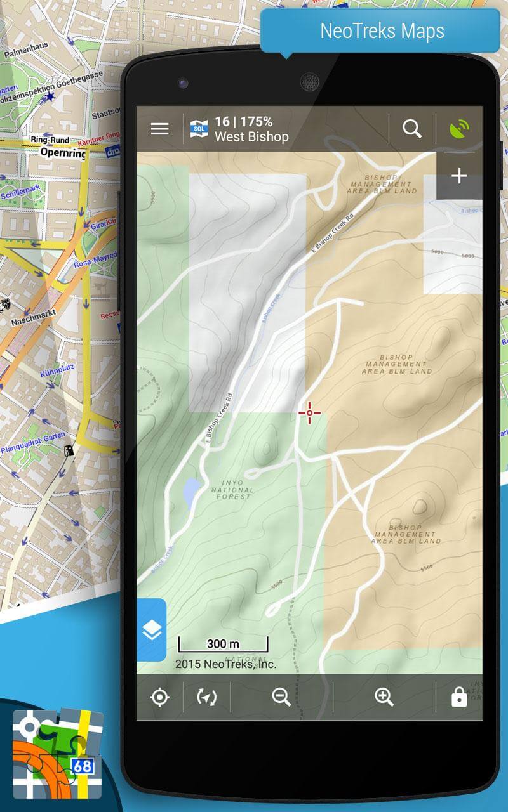The image size is (508, 812).
Task: Click the map rotation compass icon
Action: (206, 698)
